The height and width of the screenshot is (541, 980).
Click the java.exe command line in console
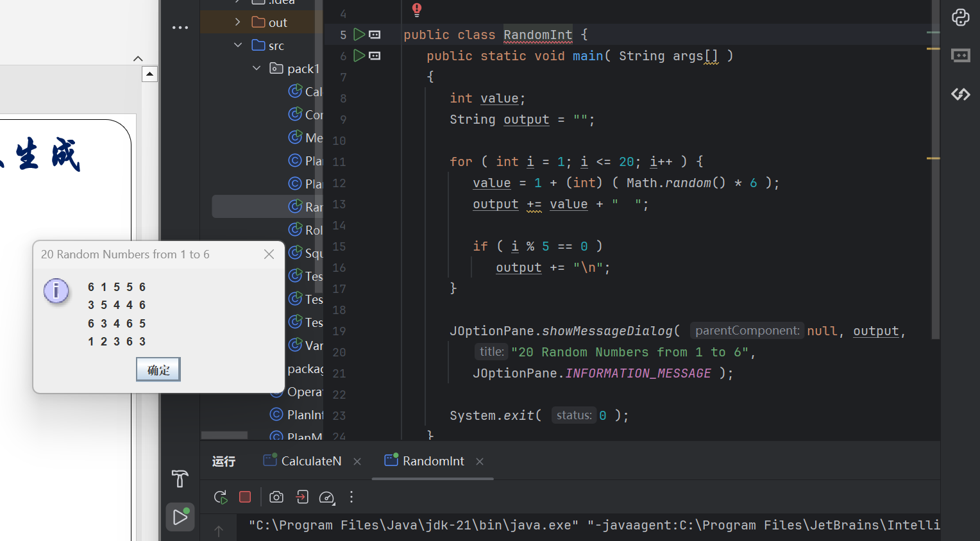(x=594, y=525)
